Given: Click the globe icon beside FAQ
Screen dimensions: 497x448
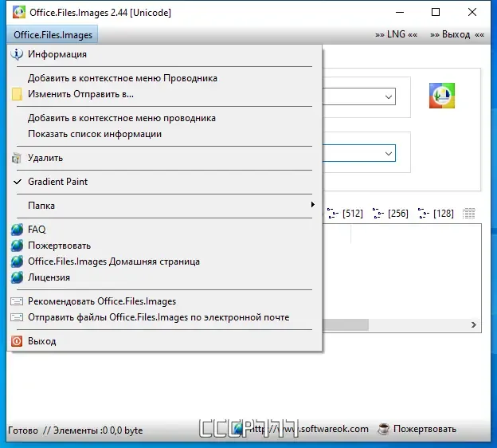Looking at the screenshot, I should (x=17, y=230).
